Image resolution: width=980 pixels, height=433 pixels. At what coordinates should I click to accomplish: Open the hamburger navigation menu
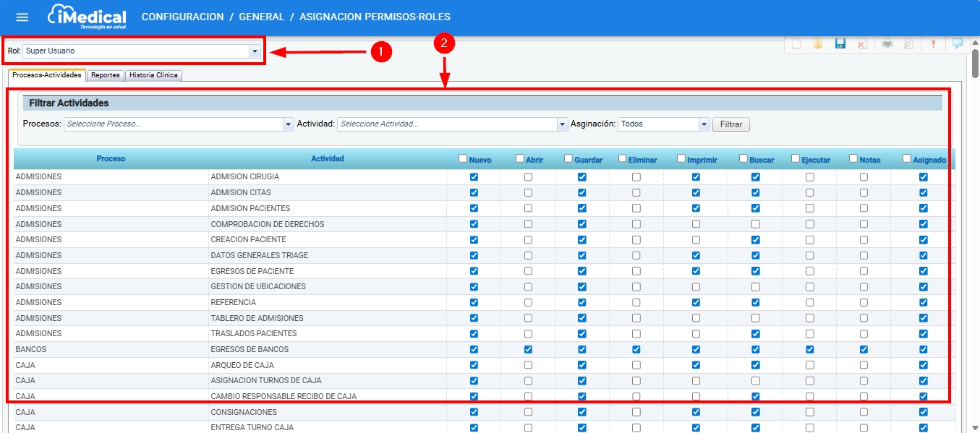[x=22, y=17]
